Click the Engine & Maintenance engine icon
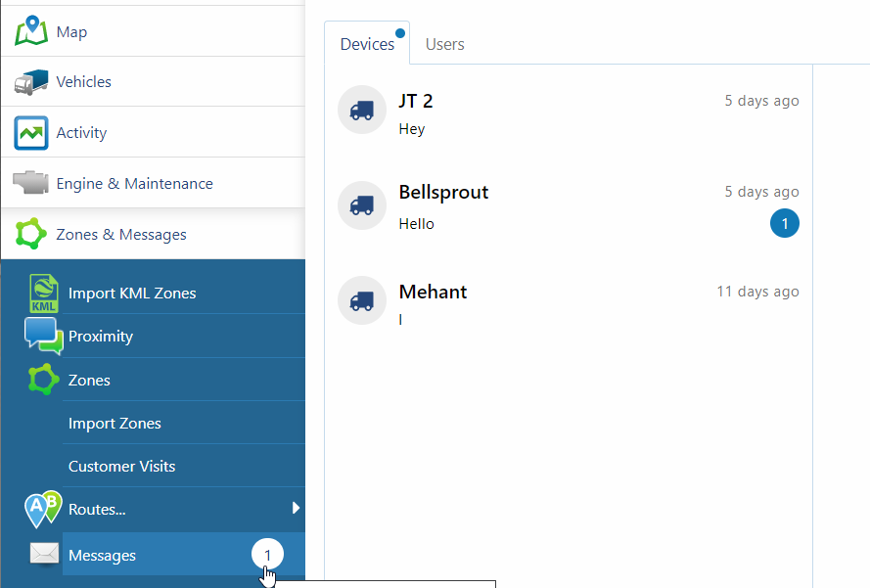 [x=31, y=183]
